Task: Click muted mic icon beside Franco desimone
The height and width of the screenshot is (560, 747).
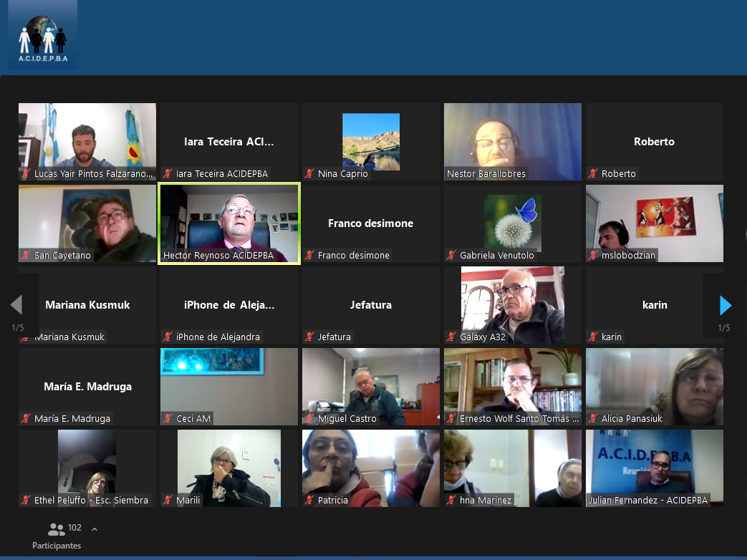Action: coord(310,256)
